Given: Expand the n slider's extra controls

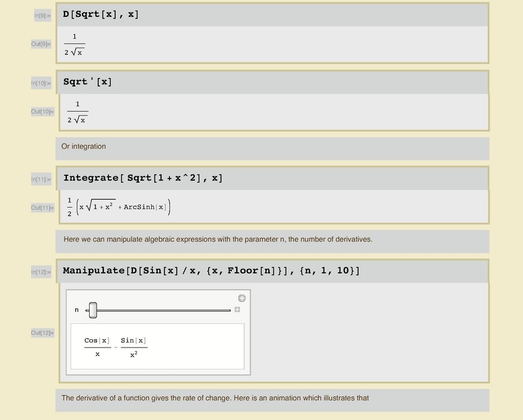Looking at the screenshot, I should [237, 310].
